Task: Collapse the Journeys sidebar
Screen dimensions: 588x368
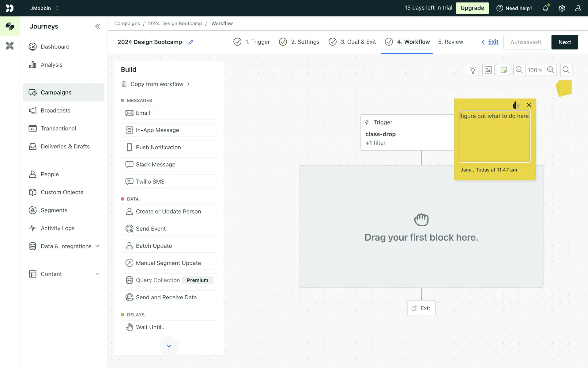Action: [97, 26]
